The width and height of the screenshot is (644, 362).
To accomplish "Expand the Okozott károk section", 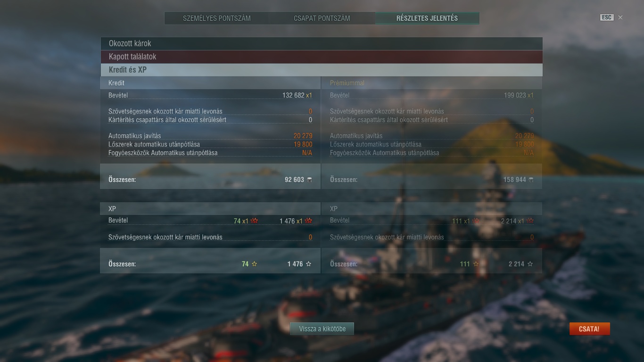I will (x=322, y=43).
